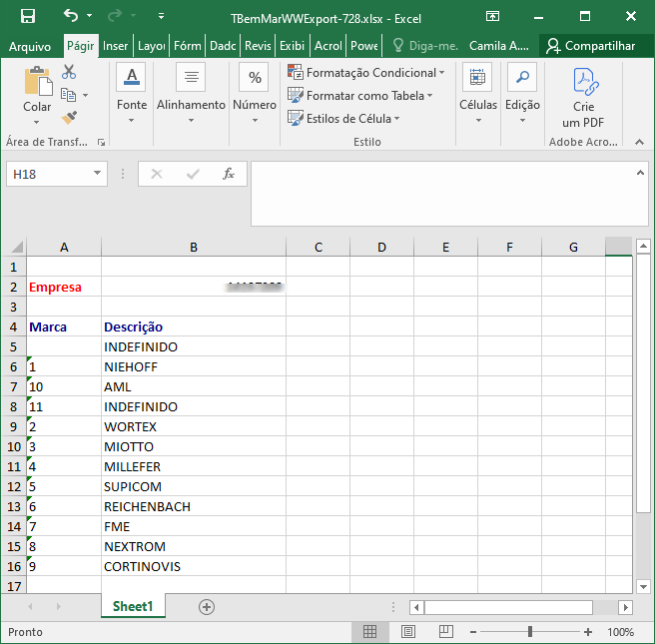Viewport: 655px width, 644px height.
Task: Click the vertical scrollbar down arrow
Action: [643, 586]
